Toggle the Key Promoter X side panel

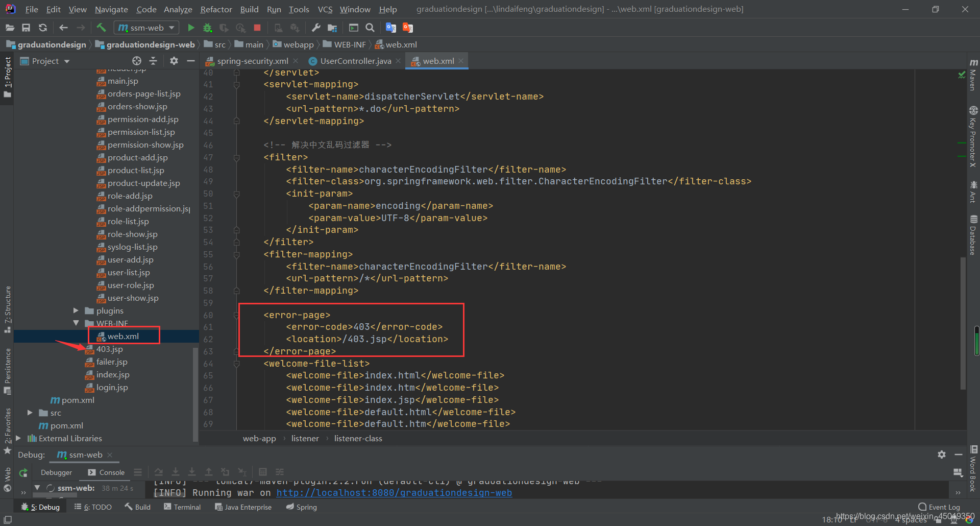[973, 136]
